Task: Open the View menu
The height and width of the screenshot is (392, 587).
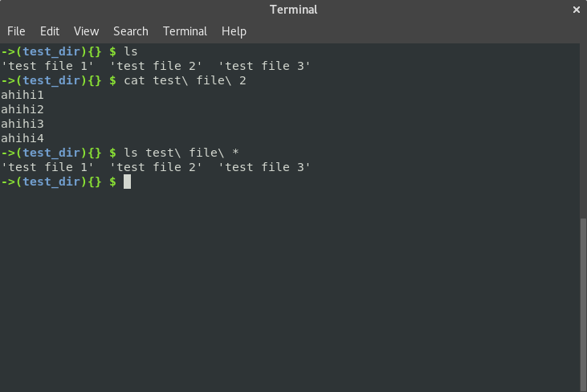Action: 86,31
